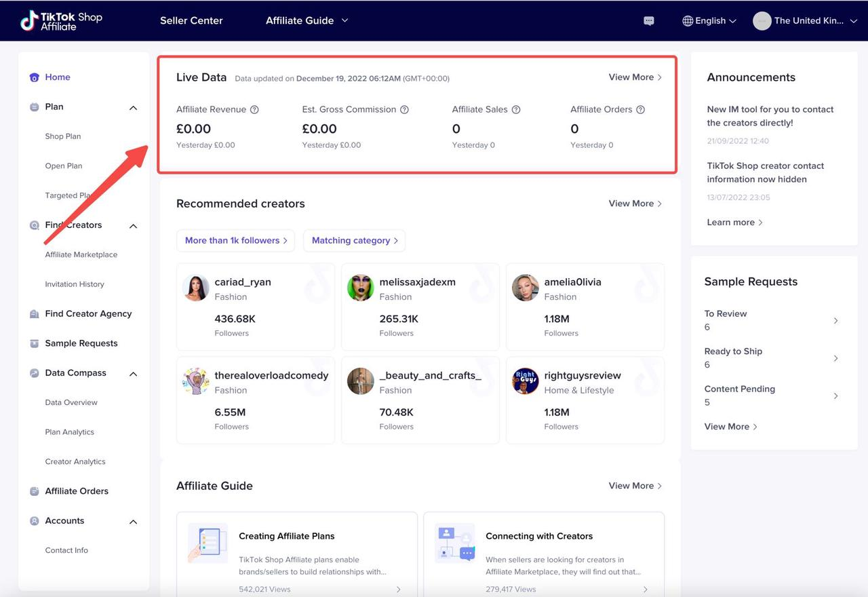Collapse the Accounts section chevron

[x=133, y=522]
